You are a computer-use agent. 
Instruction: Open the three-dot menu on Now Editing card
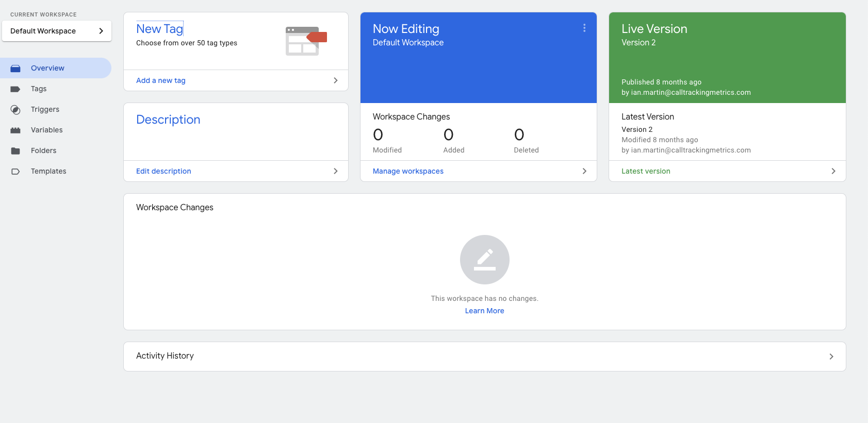pos(584,28)
